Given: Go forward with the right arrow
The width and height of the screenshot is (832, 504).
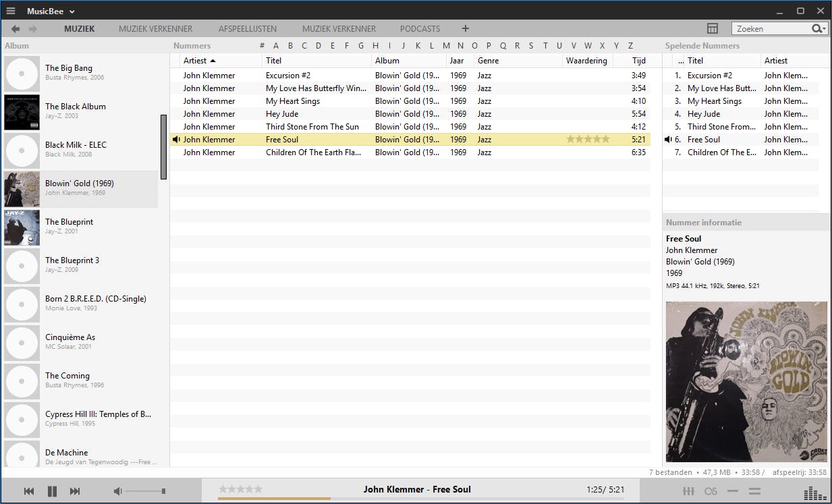Looking at the screenshot, I should point(33,28).
